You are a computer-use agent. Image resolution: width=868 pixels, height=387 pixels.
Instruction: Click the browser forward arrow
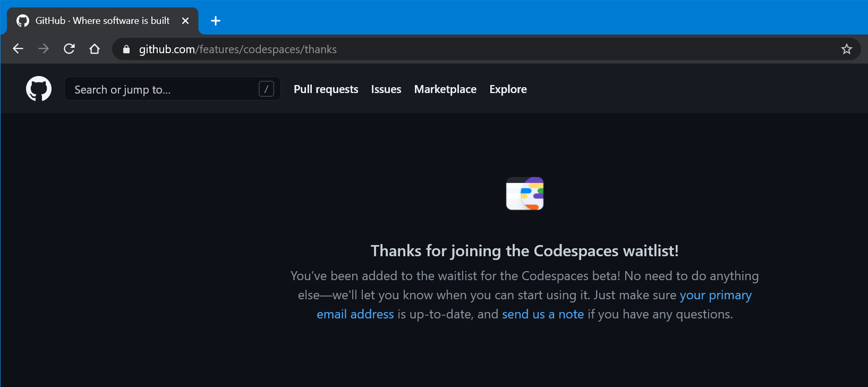pyautogui.click(x=44, y=49)
